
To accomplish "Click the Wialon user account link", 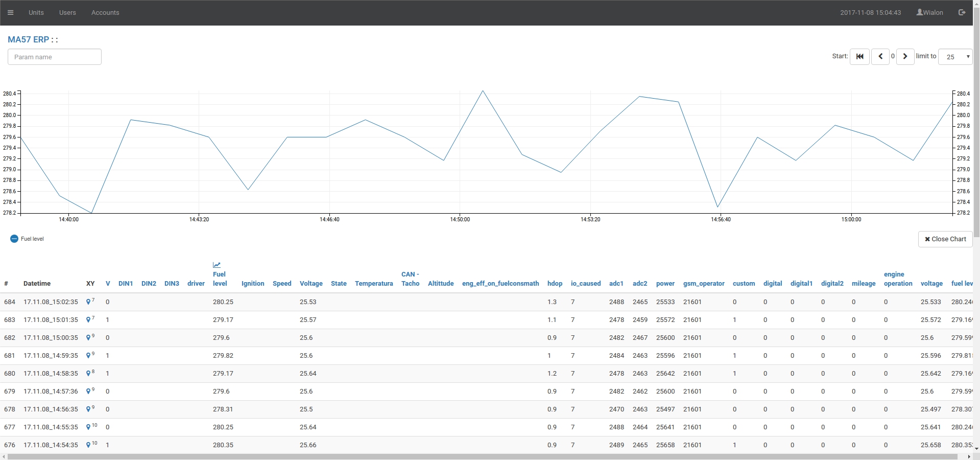I will [929, 13].
